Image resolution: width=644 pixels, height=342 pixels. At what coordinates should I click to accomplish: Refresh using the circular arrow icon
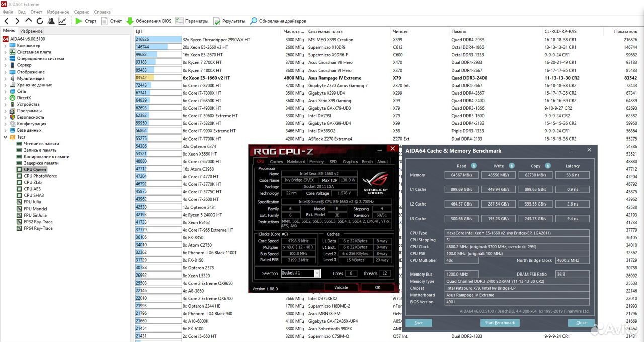pyautogui.click(x=39, y=21)
